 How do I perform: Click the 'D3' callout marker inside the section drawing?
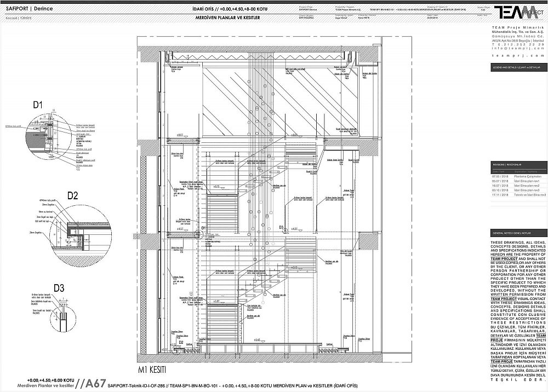click(x=281, y=227)
